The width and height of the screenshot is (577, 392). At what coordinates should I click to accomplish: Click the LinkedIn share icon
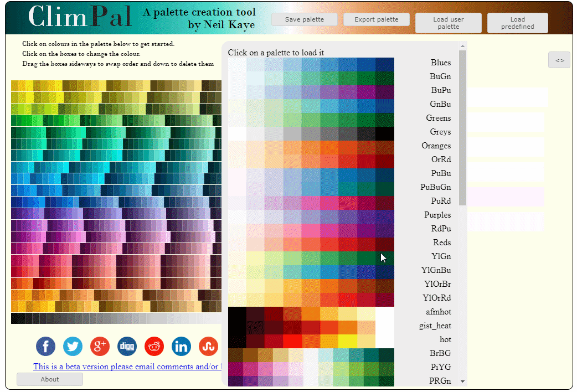[181, 346]
